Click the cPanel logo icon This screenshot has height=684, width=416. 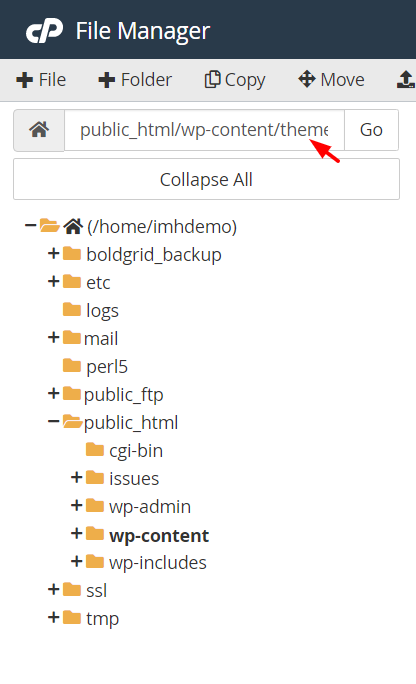pyautogui.click(x=44, y=31)
